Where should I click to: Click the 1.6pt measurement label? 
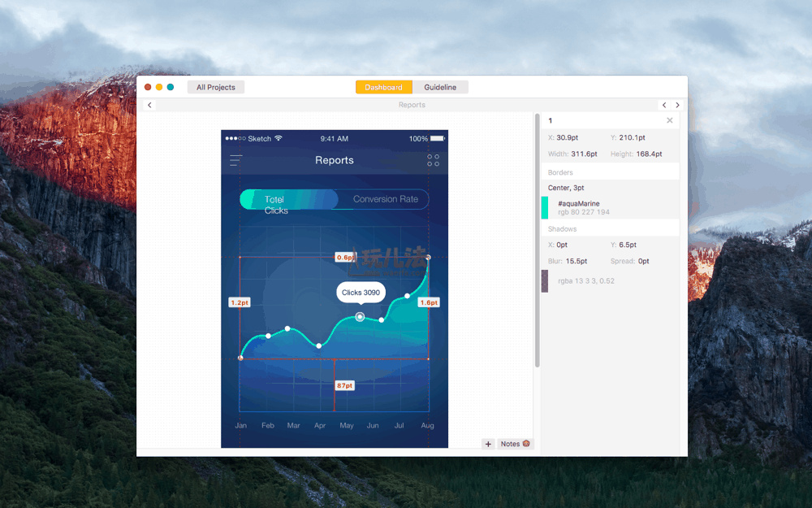[x=429, y=302]
